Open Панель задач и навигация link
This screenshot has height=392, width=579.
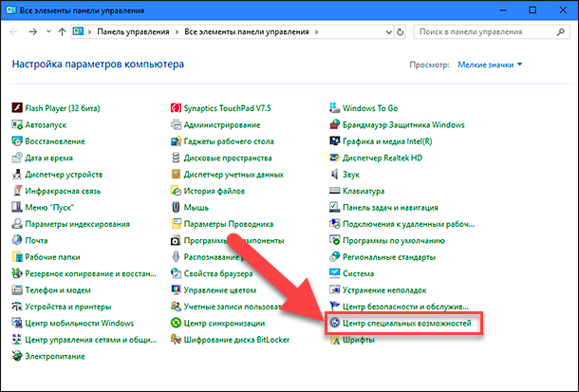click(x=390, y=208)
